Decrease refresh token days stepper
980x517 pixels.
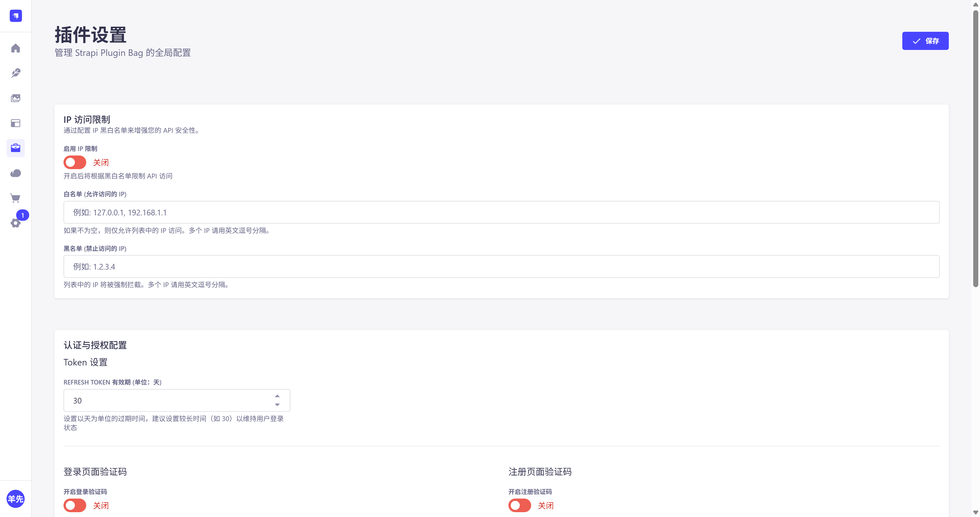[x=277, y=405]
